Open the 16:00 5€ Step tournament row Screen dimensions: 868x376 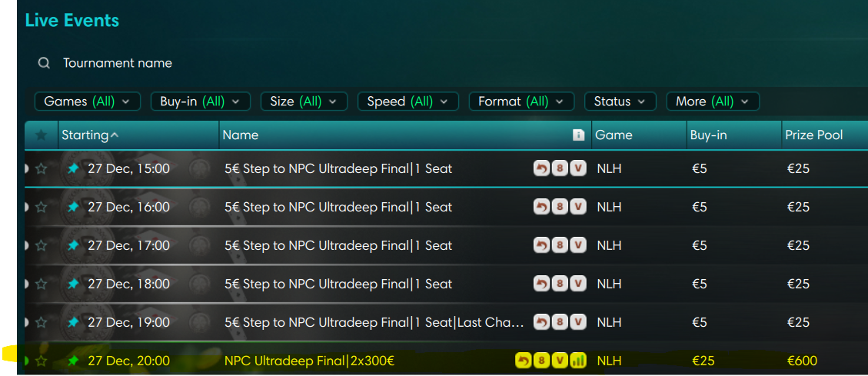338,207
